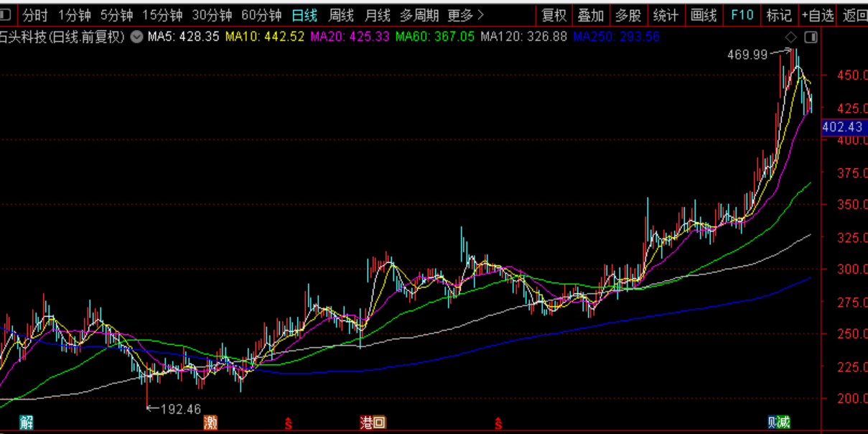Click the green MA60: 367.05 label
Viewport: 868px width, 434px height.
coord(435,37)
